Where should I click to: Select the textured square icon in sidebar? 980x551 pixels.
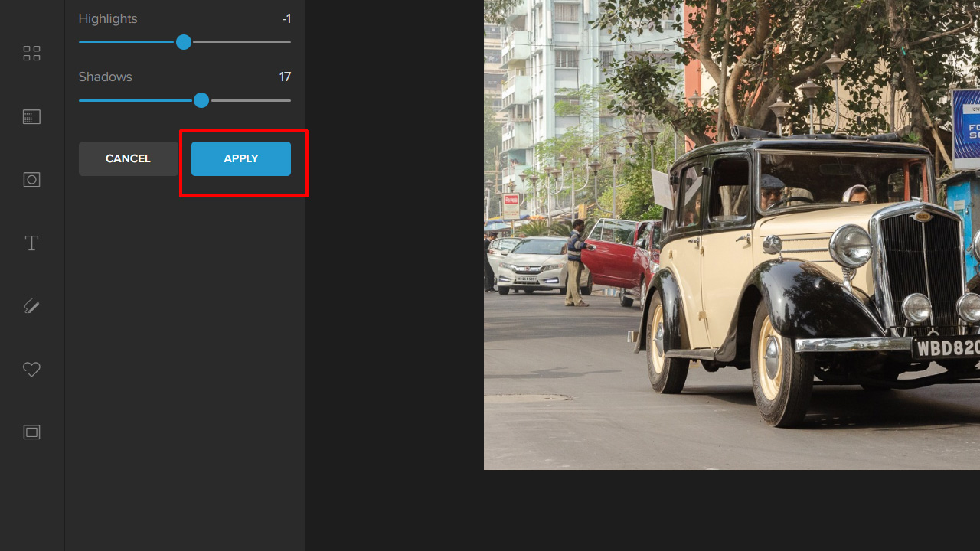coord(31,117)
